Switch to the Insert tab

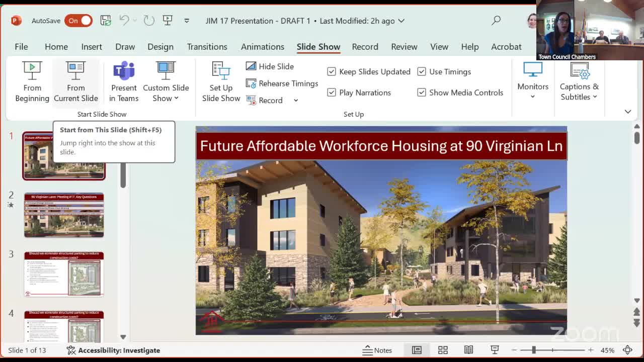click(92, 47)
